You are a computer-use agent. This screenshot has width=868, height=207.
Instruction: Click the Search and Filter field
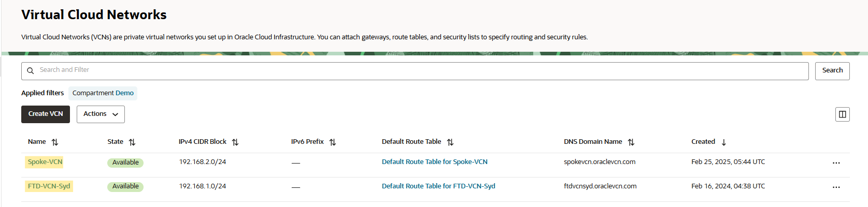(x=415, y=70)
